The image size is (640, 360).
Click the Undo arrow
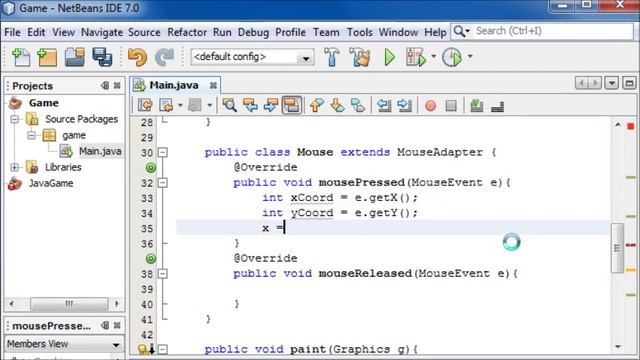[137, 57]
